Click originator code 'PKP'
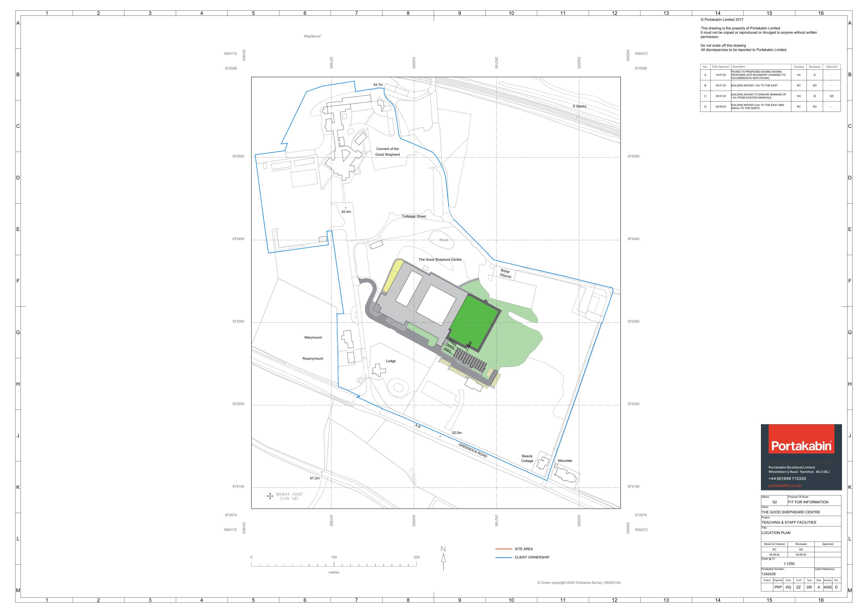868x613 pixels. pos(778,587)
